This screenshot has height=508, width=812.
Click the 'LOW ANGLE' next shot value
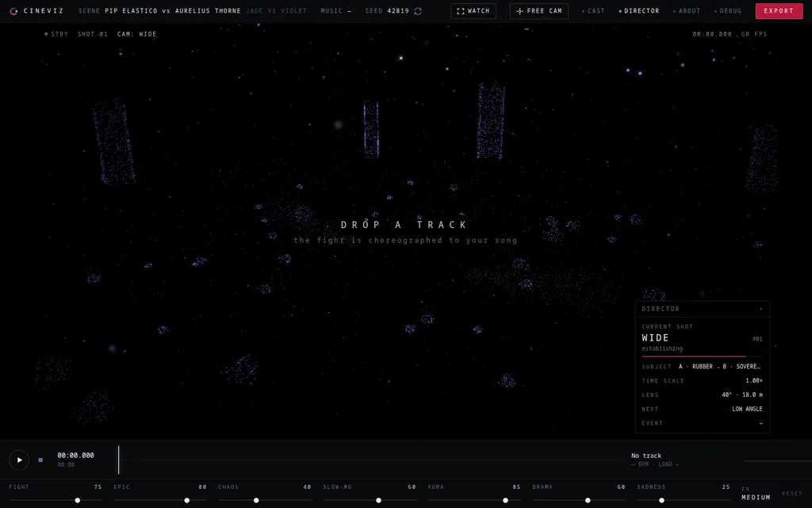tap(747, 409)
